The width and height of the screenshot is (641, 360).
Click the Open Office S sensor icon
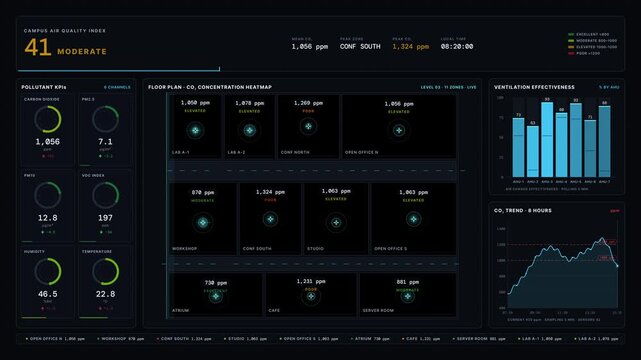click(x=413, y=219)
